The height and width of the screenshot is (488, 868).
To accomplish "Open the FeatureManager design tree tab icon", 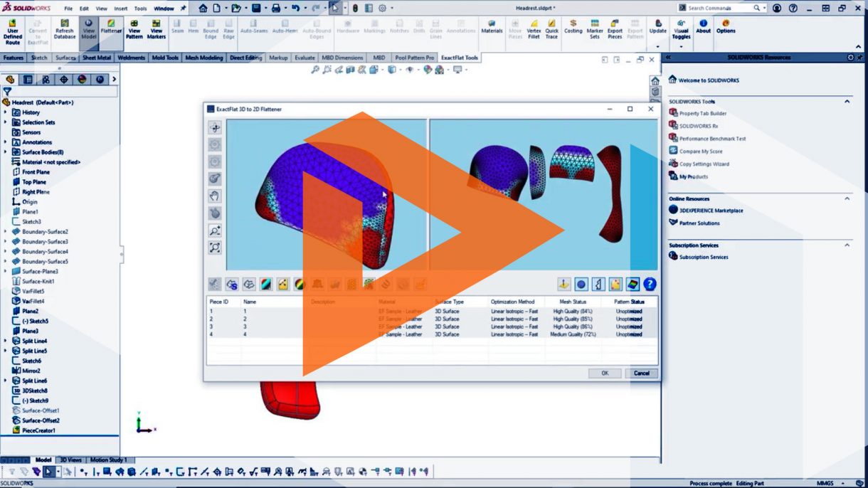I will tap(11, 80).
